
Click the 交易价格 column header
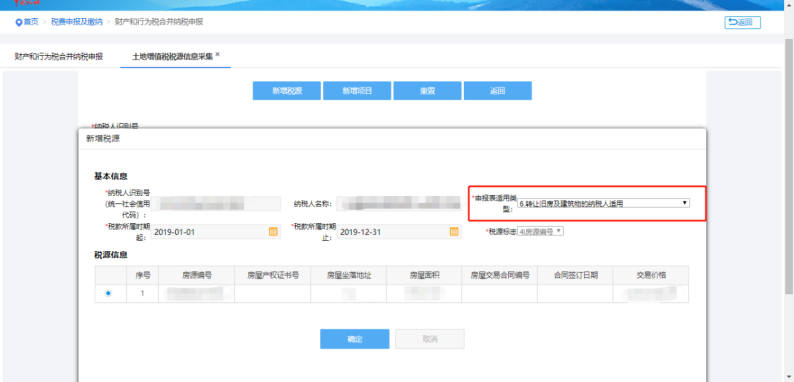click(651, 275)
